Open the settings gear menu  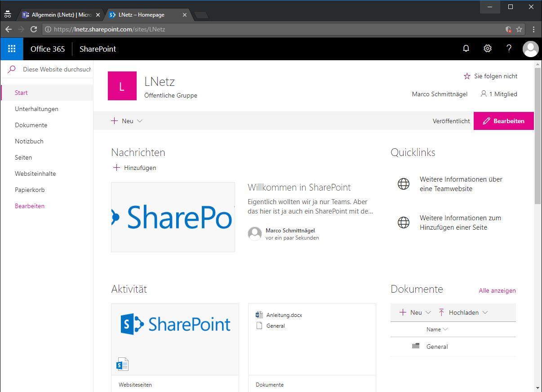[488, 49]
